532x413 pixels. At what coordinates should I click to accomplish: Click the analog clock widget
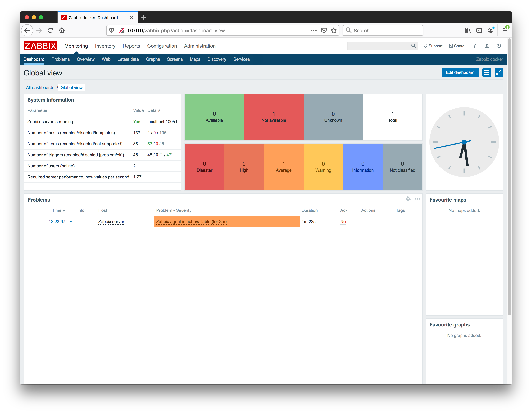464,142
